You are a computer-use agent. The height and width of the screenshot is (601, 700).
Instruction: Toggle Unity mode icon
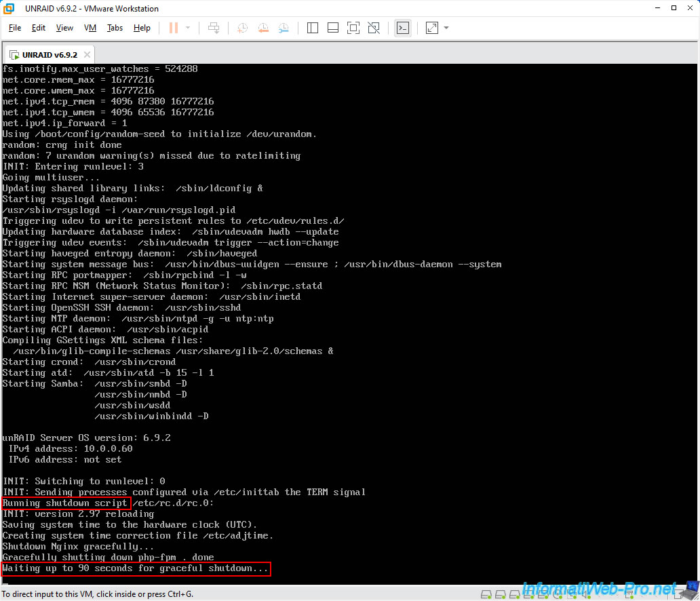(374, 28)
